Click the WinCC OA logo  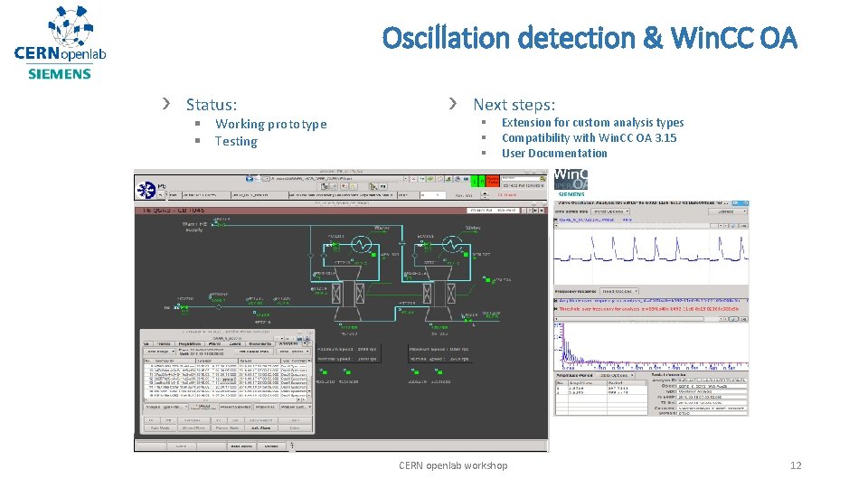(x=571, y=181)
